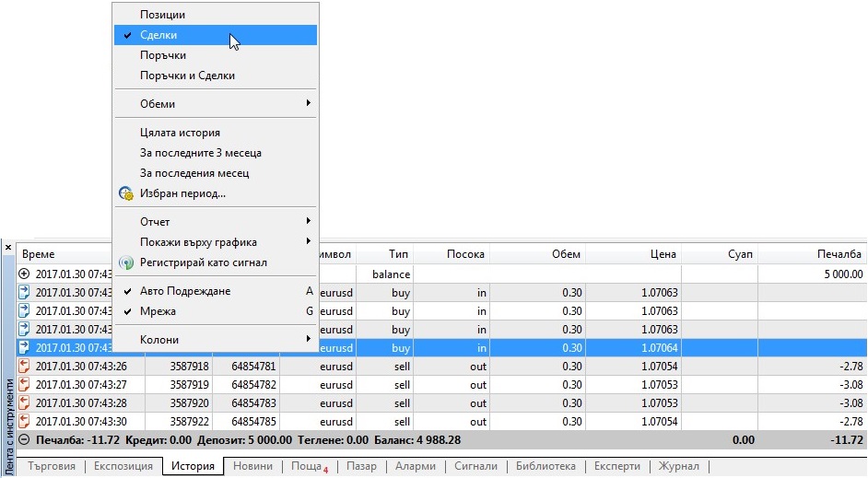The width and height of the screenshot is (868, 478).
Task: Click the Баланс: 4 988.28 summary text
Action: tap(417, 440)
